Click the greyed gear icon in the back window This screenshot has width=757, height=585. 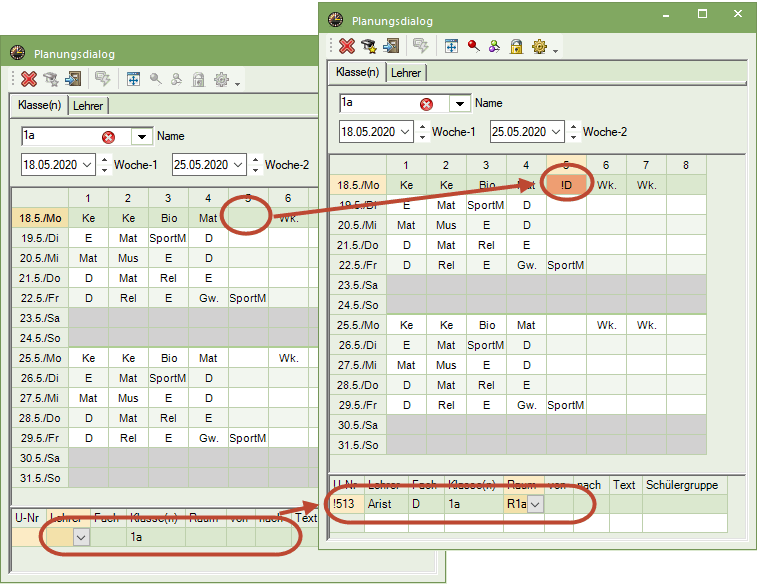(x=221, y=79)
